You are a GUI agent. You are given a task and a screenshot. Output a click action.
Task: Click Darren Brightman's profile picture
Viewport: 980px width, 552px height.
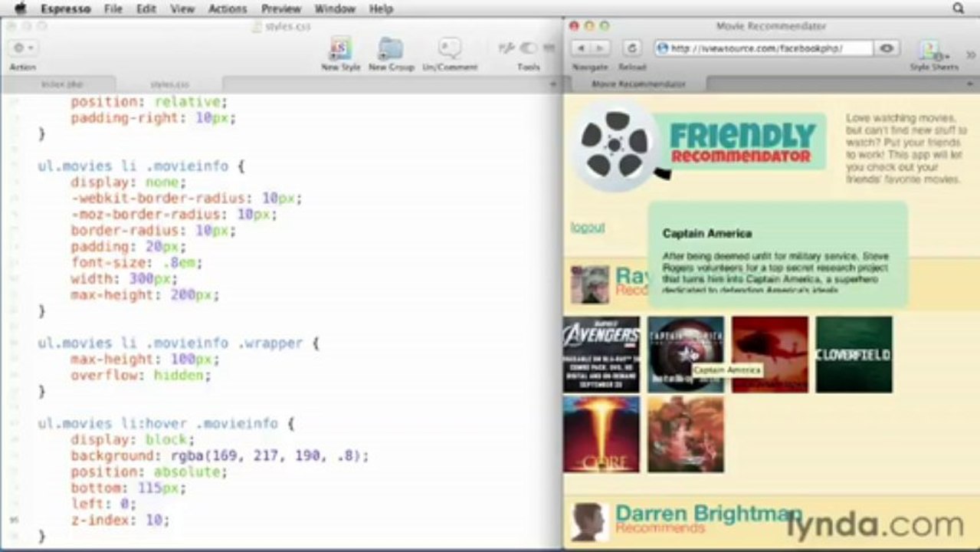coord(590,522)
